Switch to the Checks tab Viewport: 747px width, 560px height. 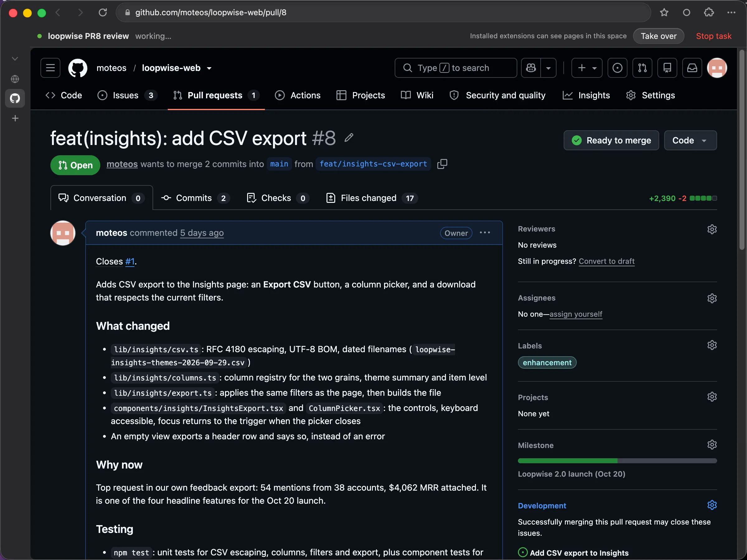(278, 198)
